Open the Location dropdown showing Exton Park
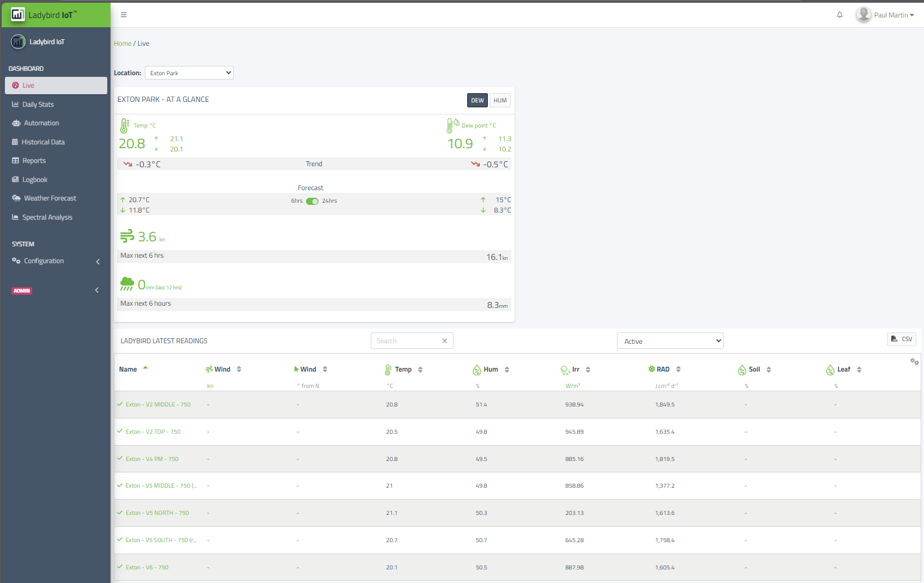This screenshot has height=583, width=924. point(189,73)
